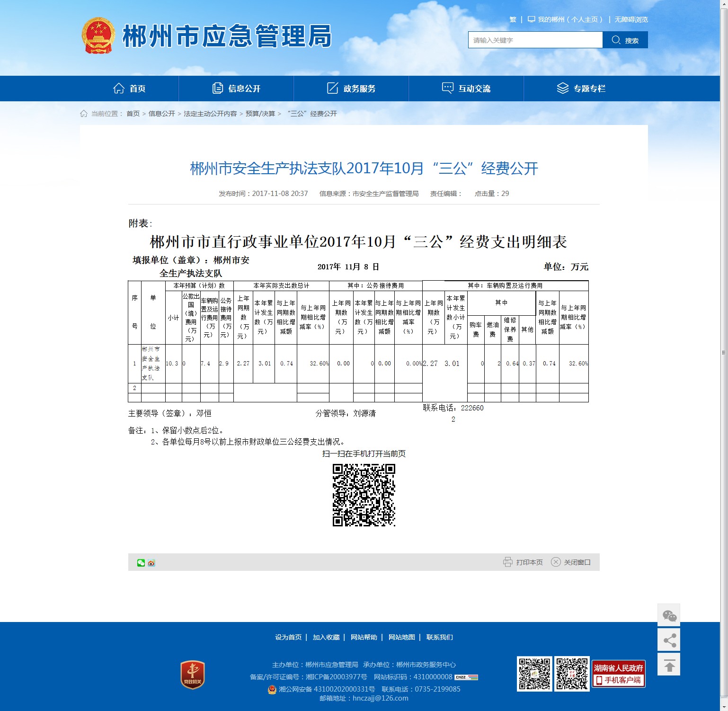Click the 10.3 subtotal cell in table
This screenshot has width=728, height=711.
(173, 364)
